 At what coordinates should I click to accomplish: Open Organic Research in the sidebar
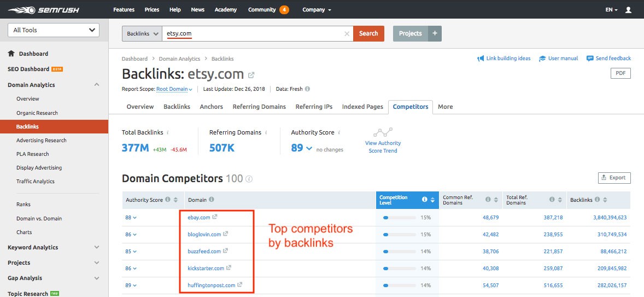click(x=37, y=113)
